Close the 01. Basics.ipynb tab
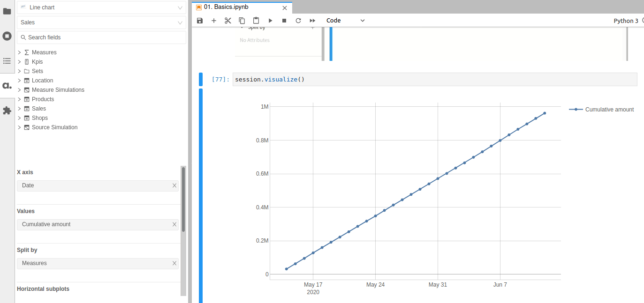The width and height of the screenshot is (644, 303). coord(285,7)
